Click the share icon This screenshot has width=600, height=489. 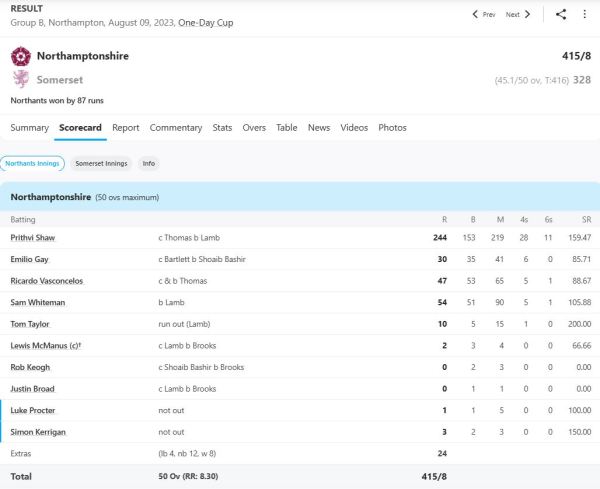click(561, 14)
